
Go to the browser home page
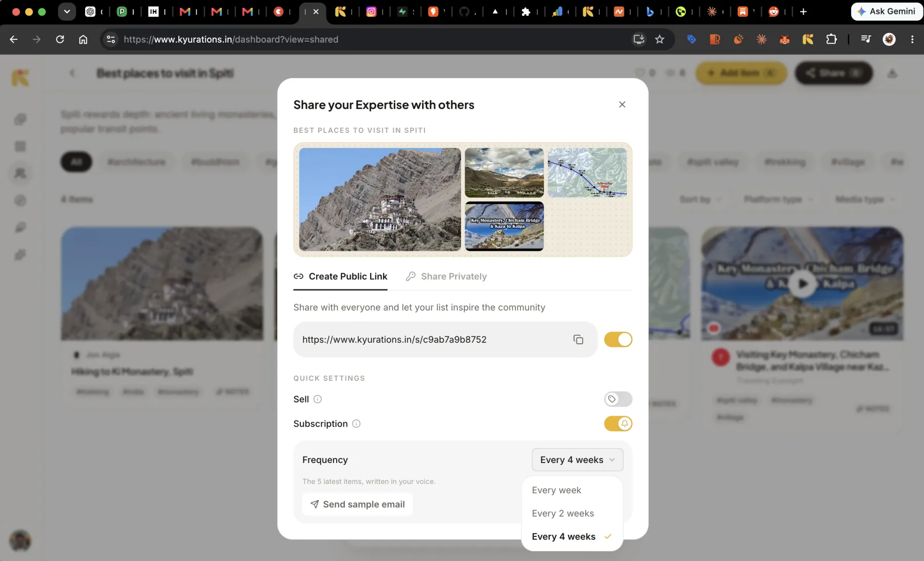click(x=83, y=40)
